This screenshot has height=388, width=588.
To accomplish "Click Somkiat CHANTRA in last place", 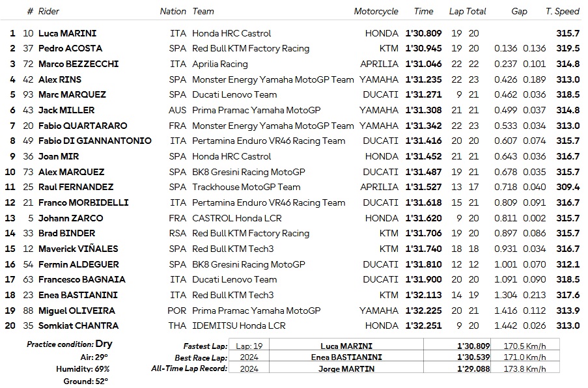I will (78, 326).
